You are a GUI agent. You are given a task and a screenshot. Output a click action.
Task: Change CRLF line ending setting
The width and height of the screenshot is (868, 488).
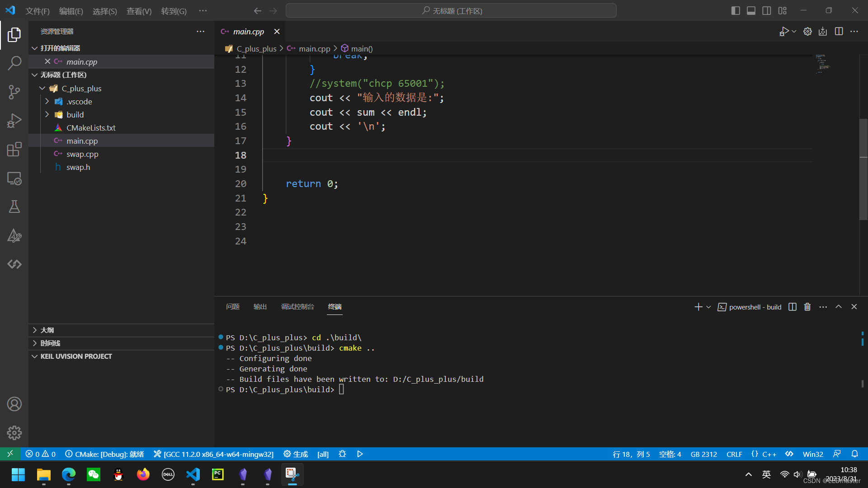tap(734, 454)
